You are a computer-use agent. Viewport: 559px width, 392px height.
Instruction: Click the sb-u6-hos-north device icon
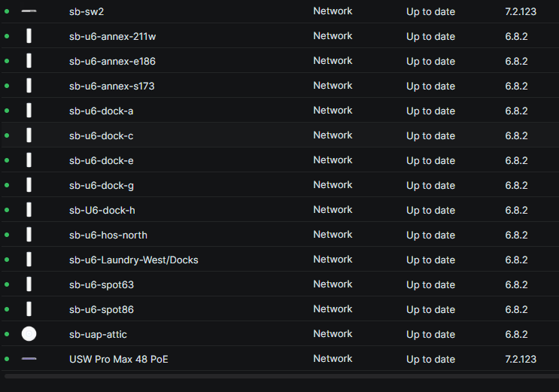click(29, 235)
